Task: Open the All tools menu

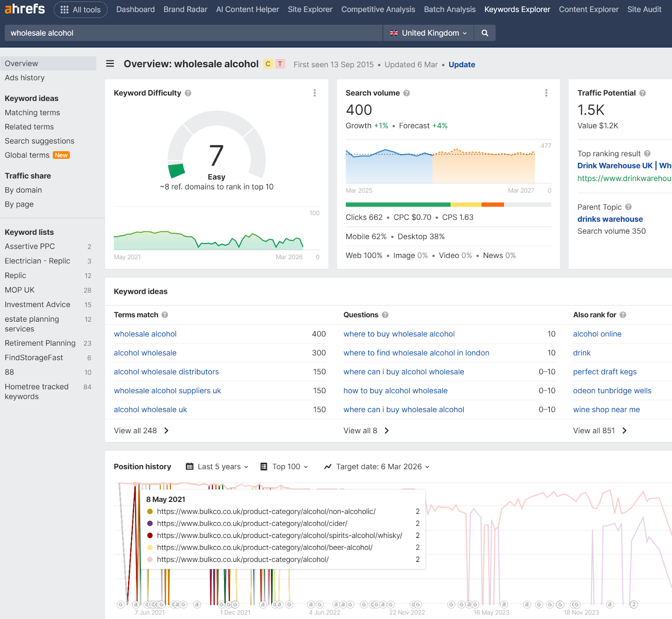Action: coord(81,10)
